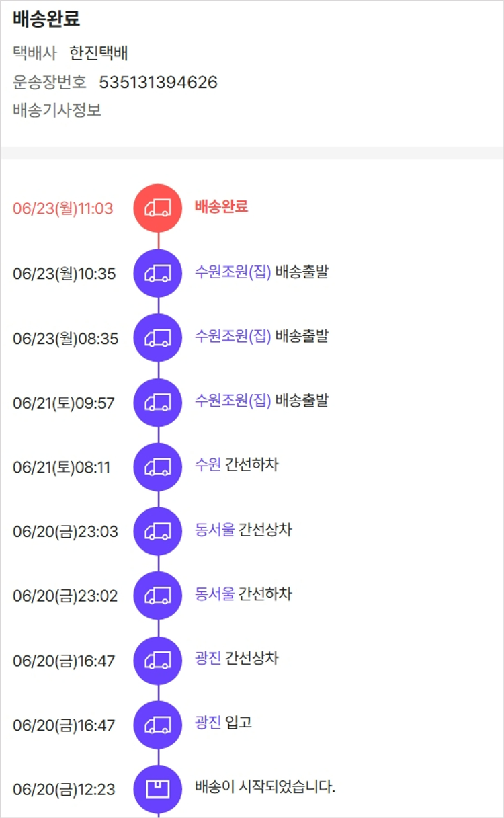Click truck icon for 06/21 09:57 entry

pos(158,402)
